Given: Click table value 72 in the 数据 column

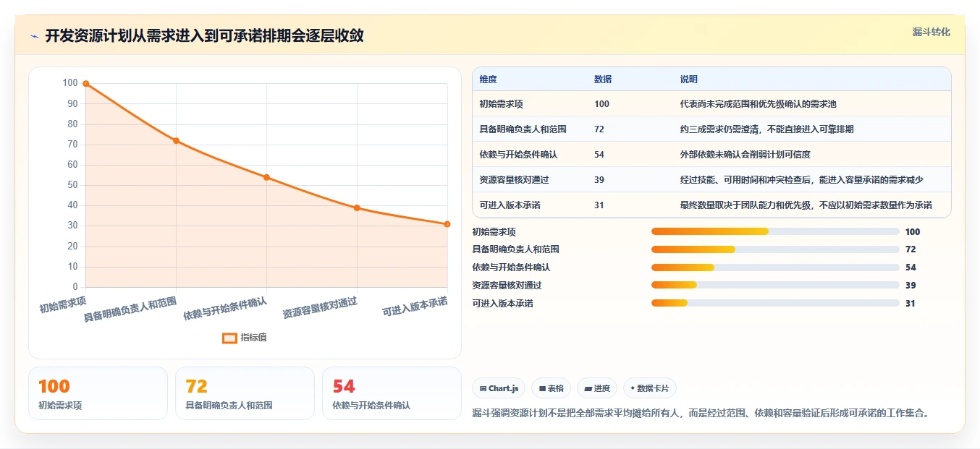Looking at the screenshot, I should (x=599, y=129).
